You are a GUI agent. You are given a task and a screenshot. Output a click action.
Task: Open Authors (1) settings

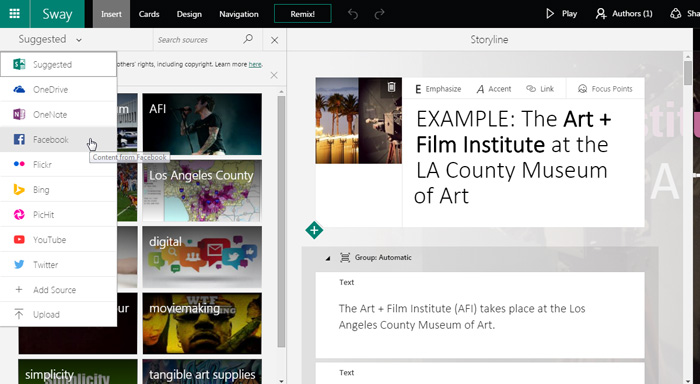(624, 13)
